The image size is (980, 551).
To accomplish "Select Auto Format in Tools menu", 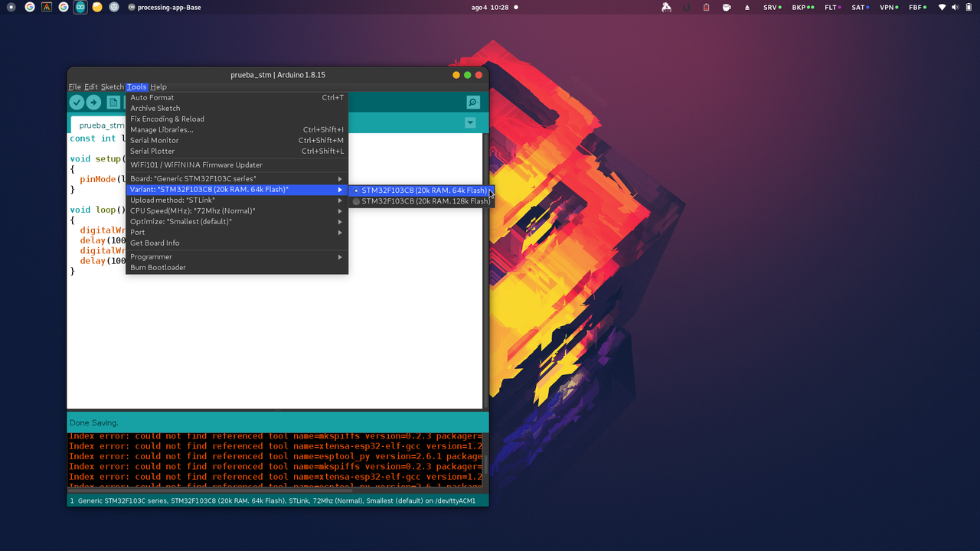I will tap(237, 97).
